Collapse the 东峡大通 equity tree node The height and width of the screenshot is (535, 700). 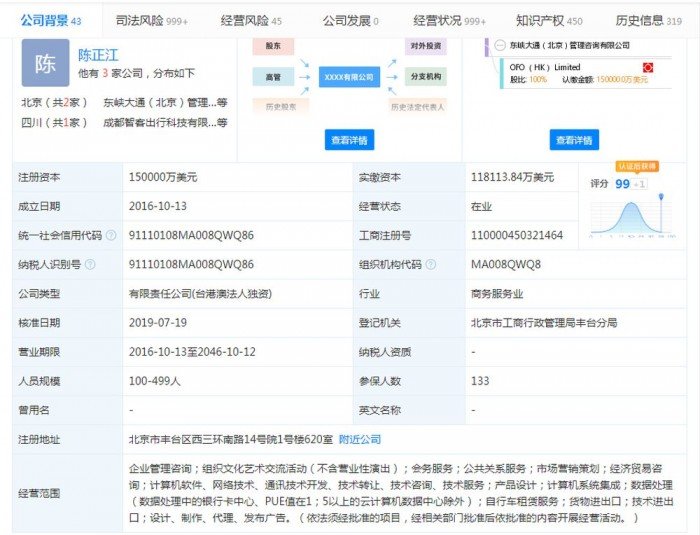point(500,45)
